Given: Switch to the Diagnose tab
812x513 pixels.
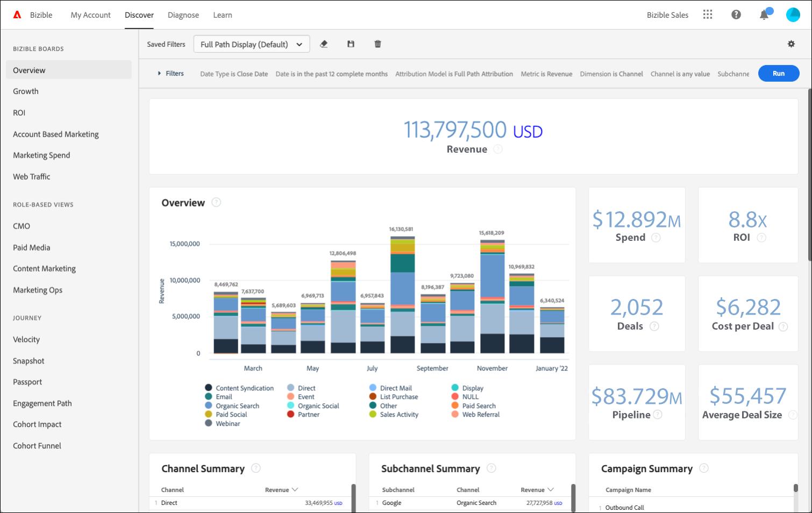Looking at the screenshot, I should click(x=183, y=15).
